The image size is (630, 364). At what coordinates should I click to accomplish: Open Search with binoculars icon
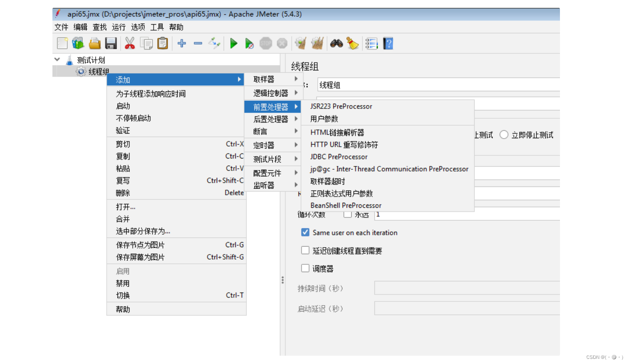point(336,44)
